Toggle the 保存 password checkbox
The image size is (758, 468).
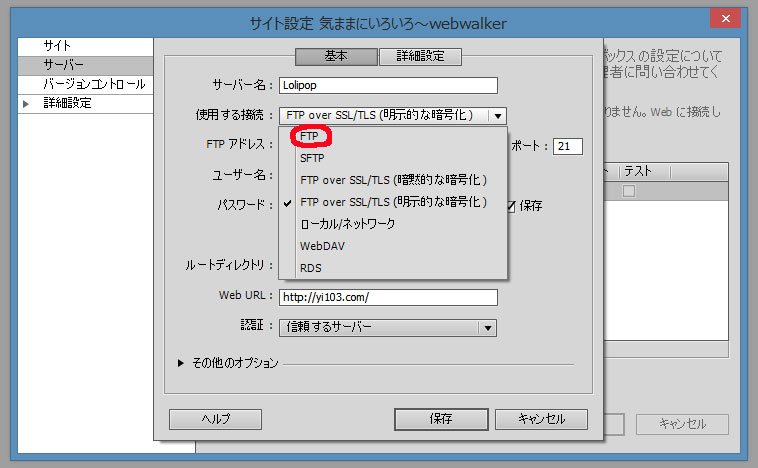coord(511,206)
